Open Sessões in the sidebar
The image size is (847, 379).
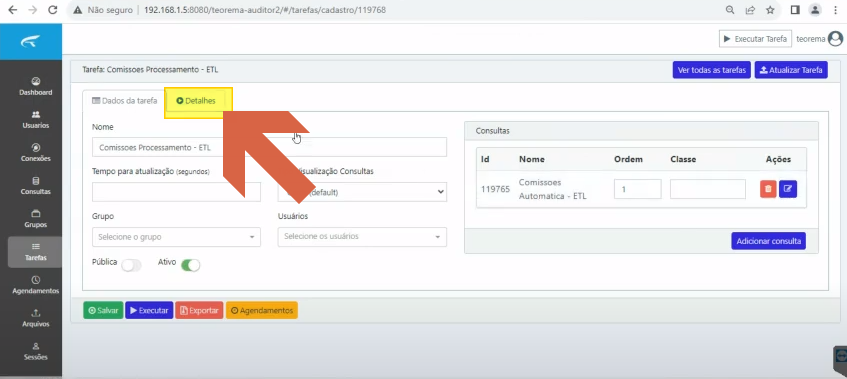(x=36, y=351)
